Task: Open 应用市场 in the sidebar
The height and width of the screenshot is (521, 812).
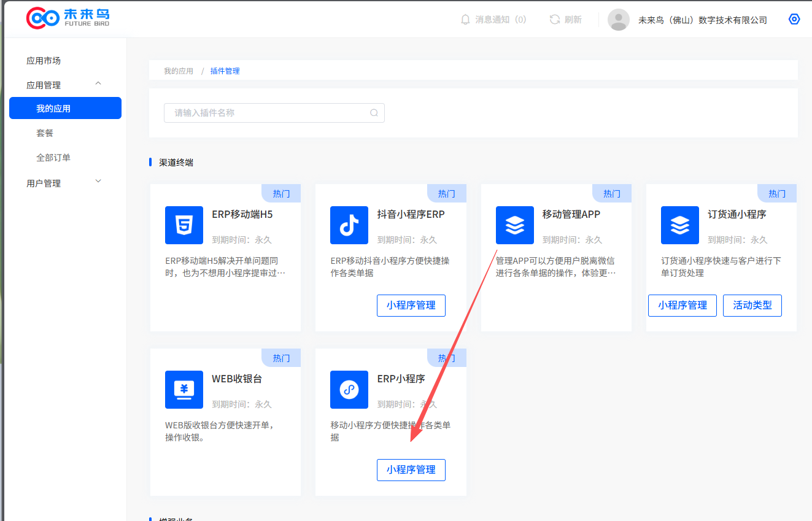Action: point(44,61)
